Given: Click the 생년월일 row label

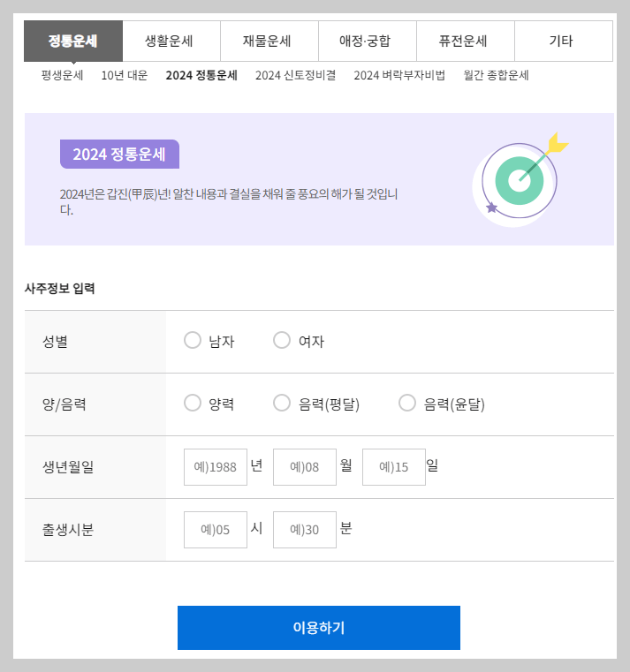Looking at the screenshot, I should [x=68, y=467].
